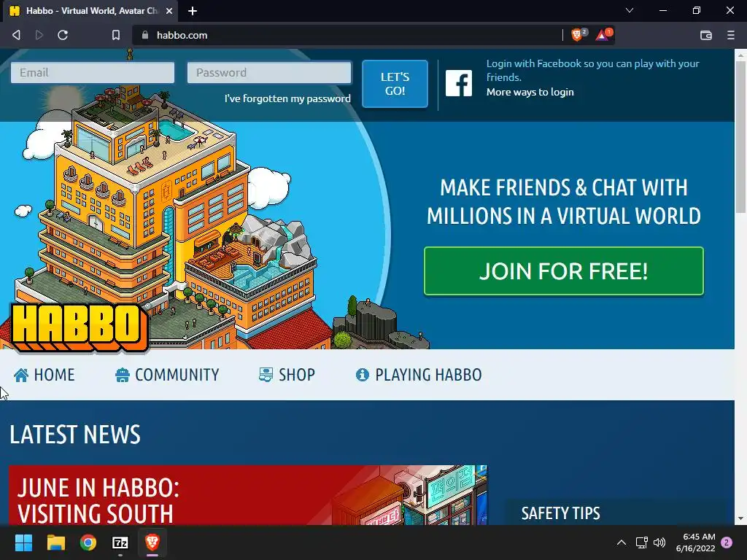Screen dimensions: 747x560
Task: Click the shop icon beside SHOP
Action: click(266, 375)
